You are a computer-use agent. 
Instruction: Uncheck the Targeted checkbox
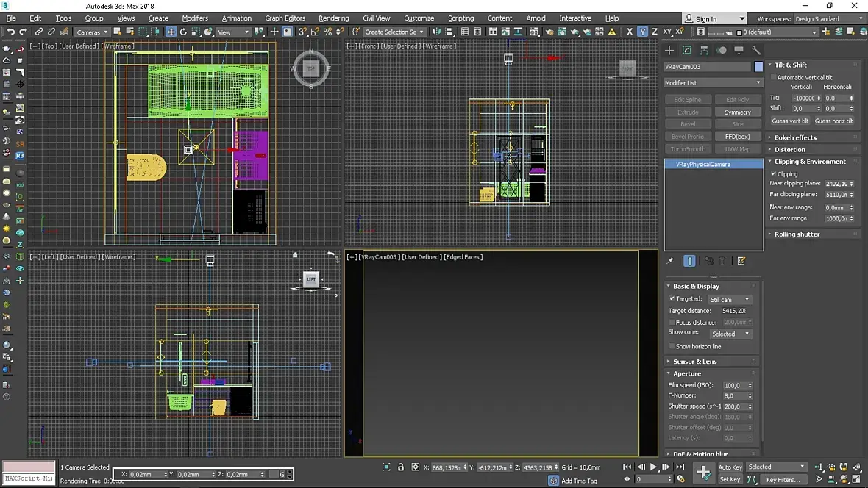tap(672, 299)
